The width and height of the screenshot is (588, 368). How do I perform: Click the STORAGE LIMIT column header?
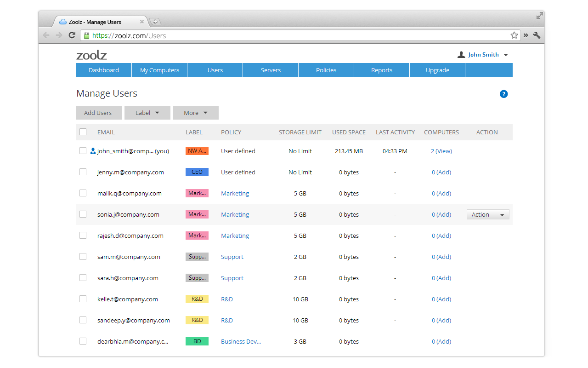[x=300, y=132]
